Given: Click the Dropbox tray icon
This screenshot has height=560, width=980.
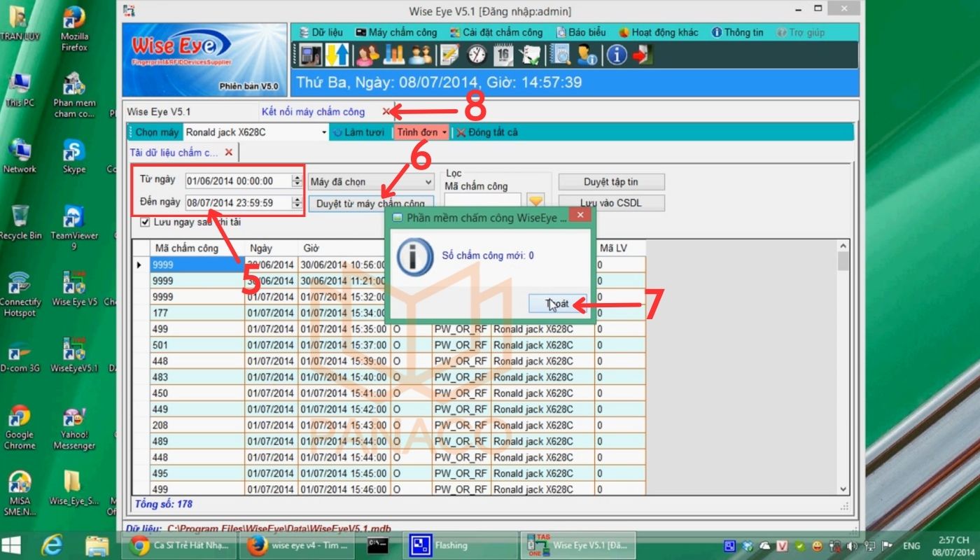Looking at the screenshot, I should (x=746, y=546).
